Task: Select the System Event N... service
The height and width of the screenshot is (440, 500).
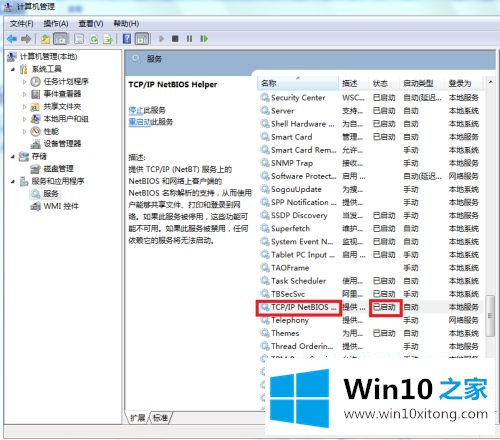Action: tap(302, 242)
